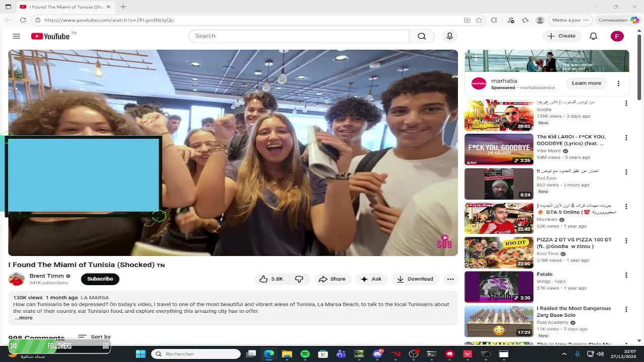Viewport: 644px width, 362px height.
Task: Open options for Dzd Eyes video
Action: [626, 172]
